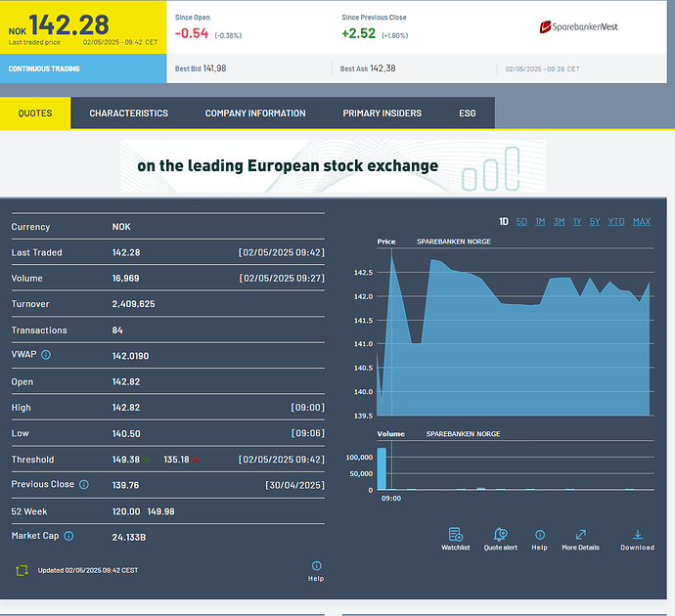
Task: Click the Best Bid 141,98 value
Action: tap(214, 68)
